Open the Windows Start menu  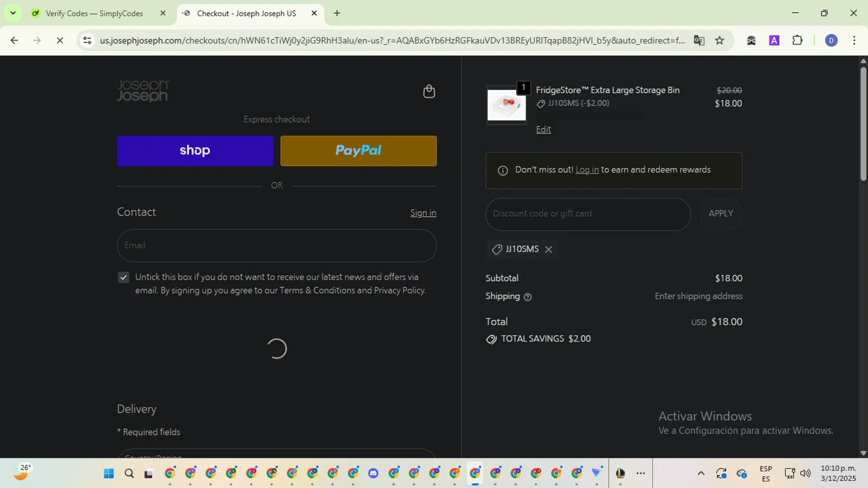pyautogui.click(x=108, y=474)
